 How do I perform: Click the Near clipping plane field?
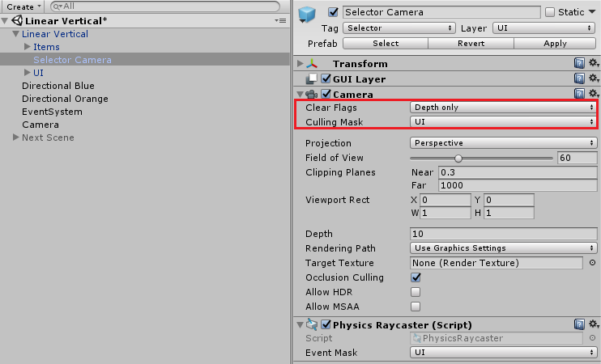[518, 172]
